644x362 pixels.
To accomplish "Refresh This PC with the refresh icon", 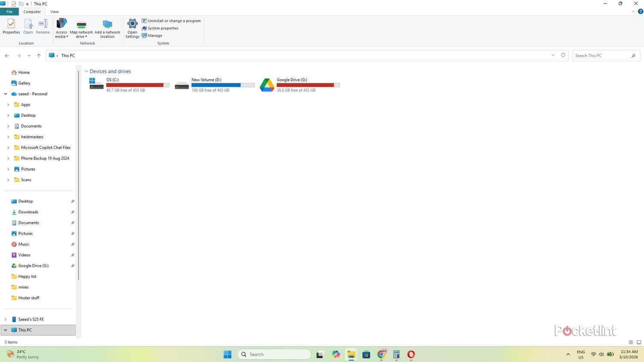I will coord(562,55).
